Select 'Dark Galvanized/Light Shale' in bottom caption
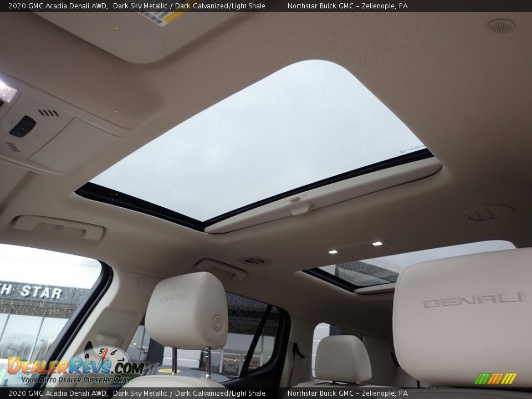This screenshot has height=399, width=532. click(x=220, y=393)
